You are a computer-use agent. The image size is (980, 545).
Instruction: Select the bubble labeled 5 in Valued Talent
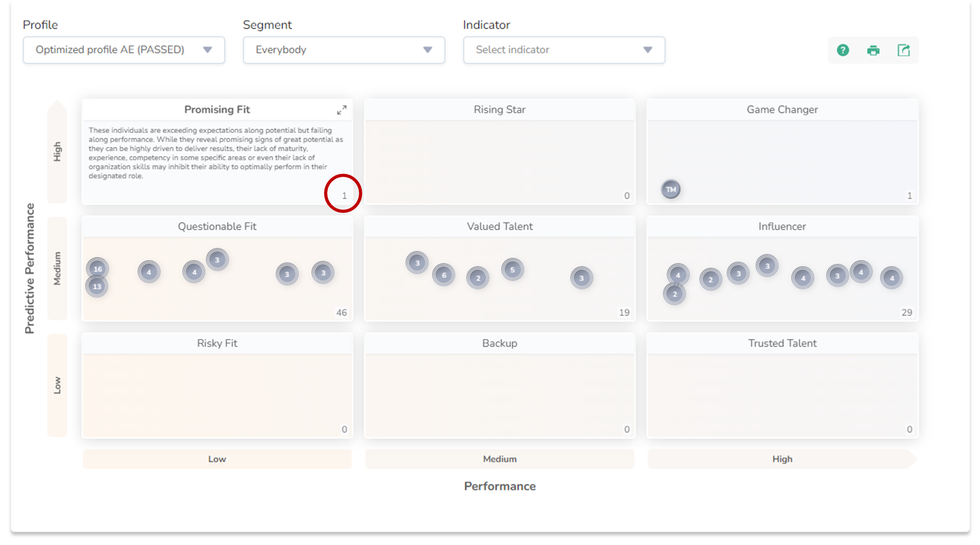[x=512, y=270]
